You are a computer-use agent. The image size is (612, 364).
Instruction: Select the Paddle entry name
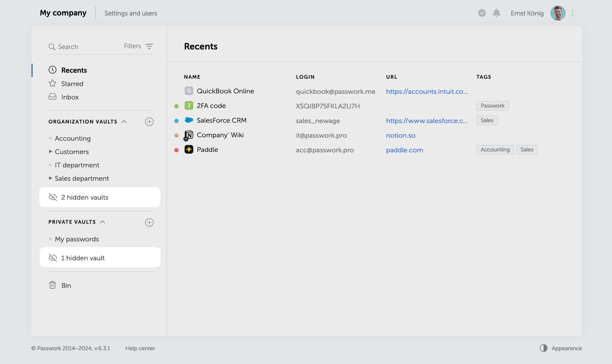click(207, 149)
